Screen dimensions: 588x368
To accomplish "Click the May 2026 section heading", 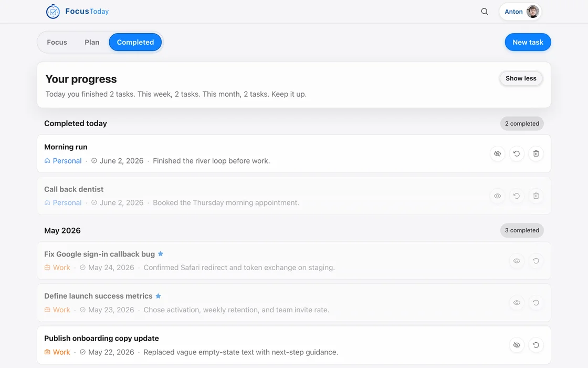I will 62,231.
